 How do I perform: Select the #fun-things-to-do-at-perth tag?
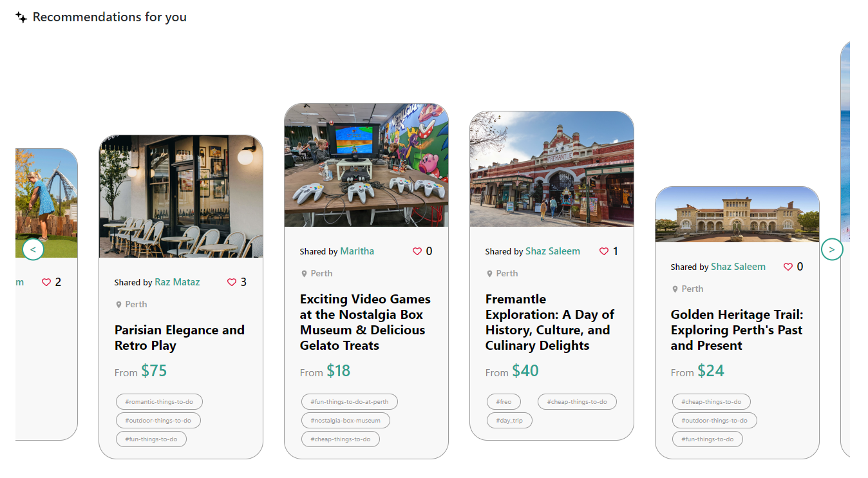(x=350, y=402)
